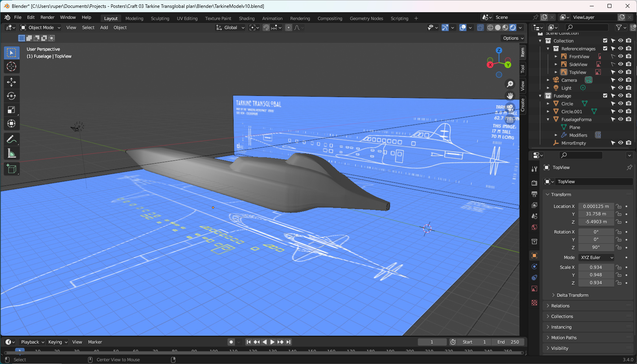The image size is (637, 364).
Task: Open the Object Constraints properties tab icon
Action: coord(534,278)
